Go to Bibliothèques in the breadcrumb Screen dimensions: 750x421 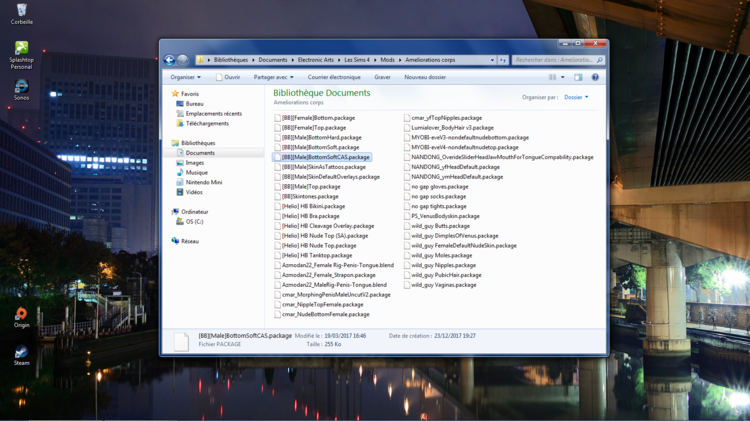point(231,60)
